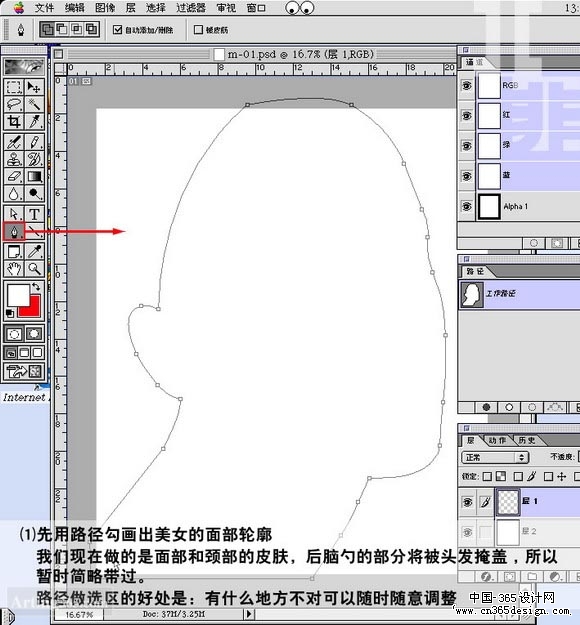Select the Type tool
Viewport: 580px width, 625px height.
[34, 214]
